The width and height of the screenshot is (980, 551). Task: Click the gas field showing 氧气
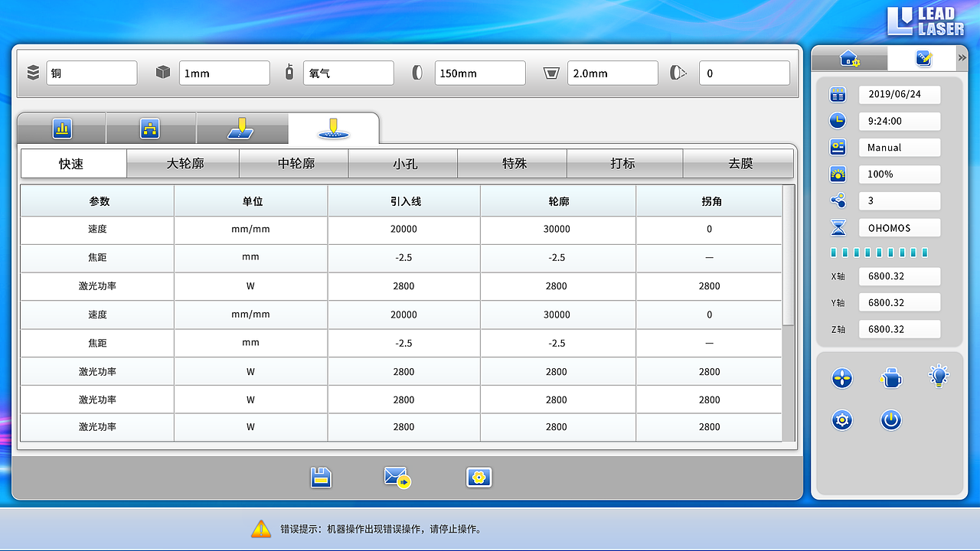click(348, 73)
